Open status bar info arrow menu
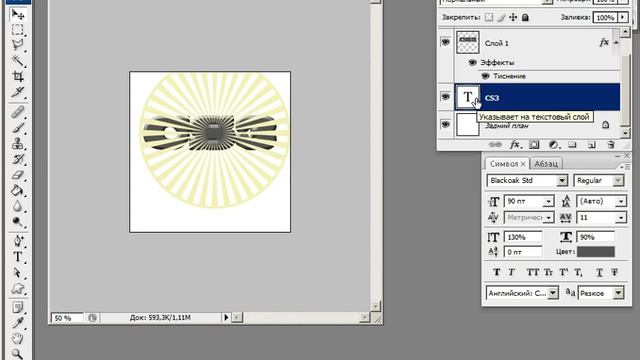 pos(227,317)
